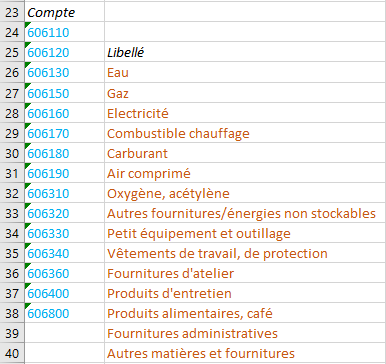Select the 'Carburant' cell
Screen dimensions: 386x364
[x=245, y=153]
